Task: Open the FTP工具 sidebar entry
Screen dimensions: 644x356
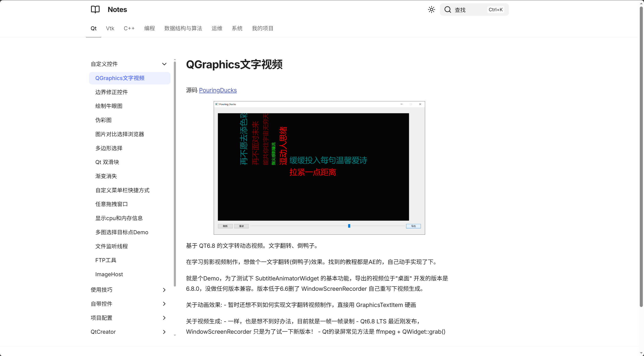Action: coord(106,260)
